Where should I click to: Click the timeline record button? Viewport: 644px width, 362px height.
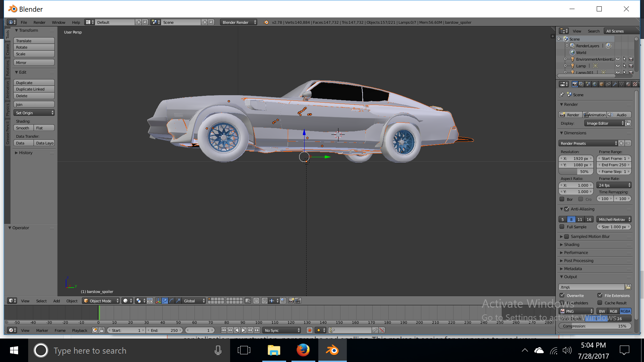309,330
